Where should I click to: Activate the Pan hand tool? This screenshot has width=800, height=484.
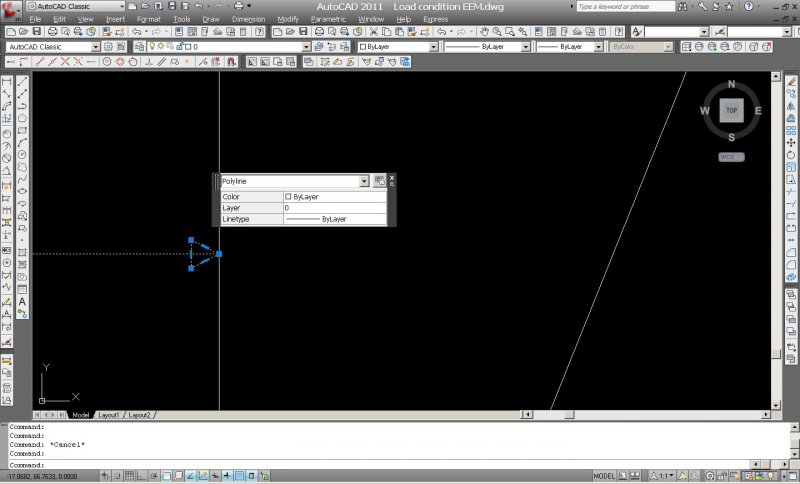tap(484, 32)
